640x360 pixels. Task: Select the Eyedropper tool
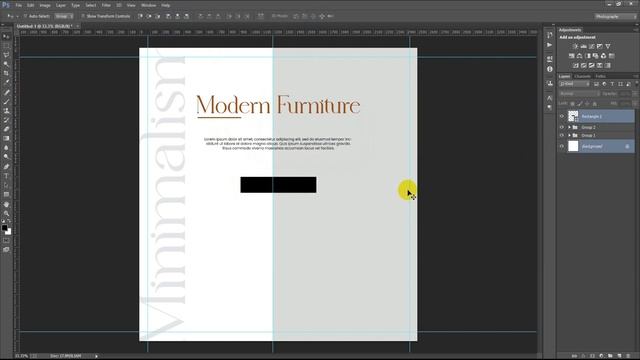(6, 83)
